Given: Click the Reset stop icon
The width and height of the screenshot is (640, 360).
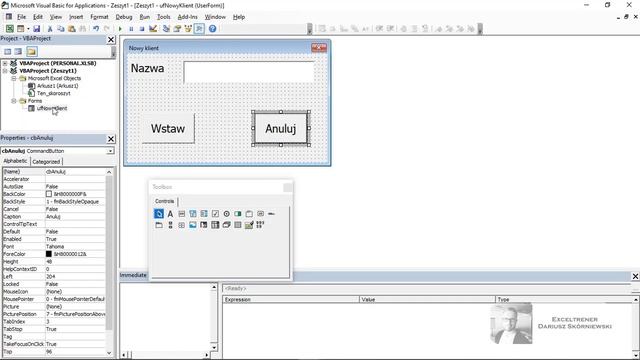Looking at the screenshot, I should pyautogui.click(x=142, y=29).
